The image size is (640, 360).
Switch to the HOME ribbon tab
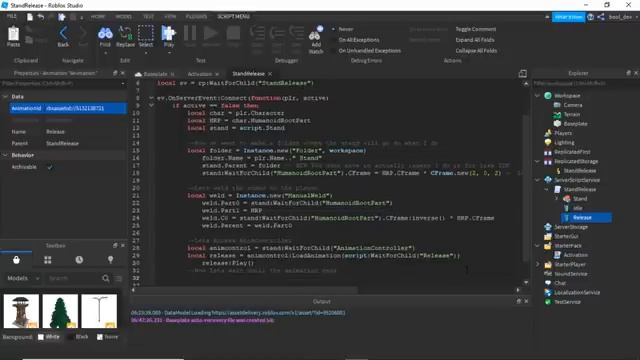pos(98,17)
